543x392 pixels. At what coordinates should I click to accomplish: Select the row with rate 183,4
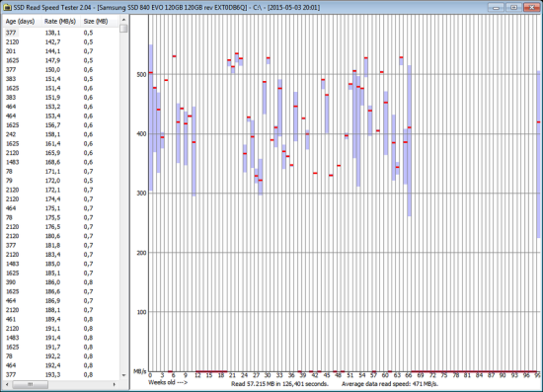60,255
